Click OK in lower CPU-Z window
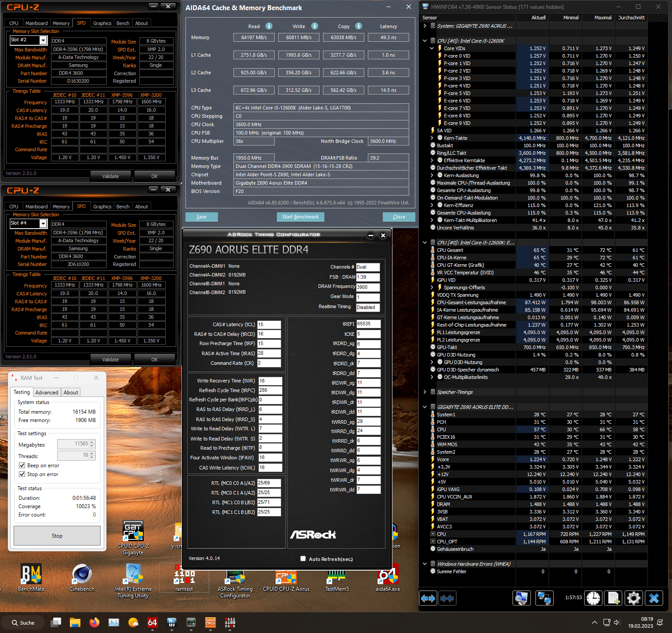This screenshot has width=672, height=633. tap(154, 360)
